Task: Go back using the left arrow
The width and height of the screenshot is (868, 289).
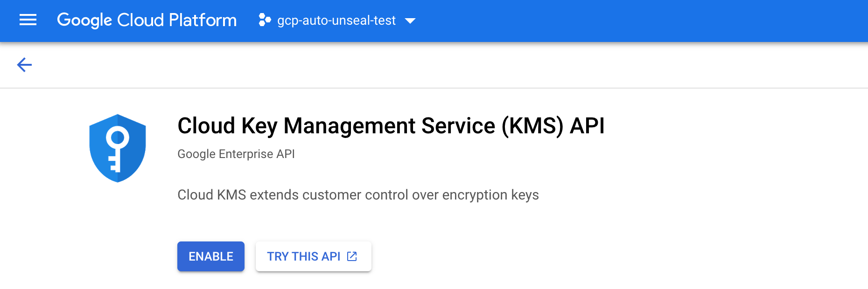Action: [x=24, y=65]
